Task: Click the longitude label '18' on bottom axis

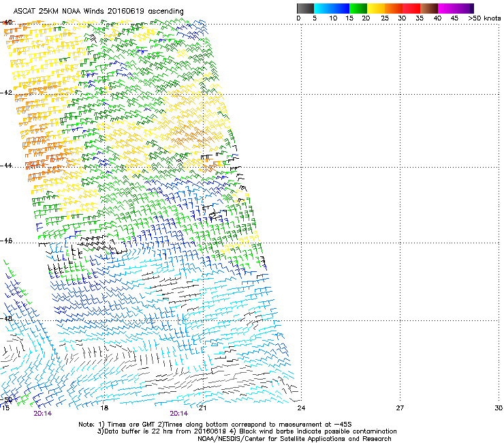Action: coord(104,408)
